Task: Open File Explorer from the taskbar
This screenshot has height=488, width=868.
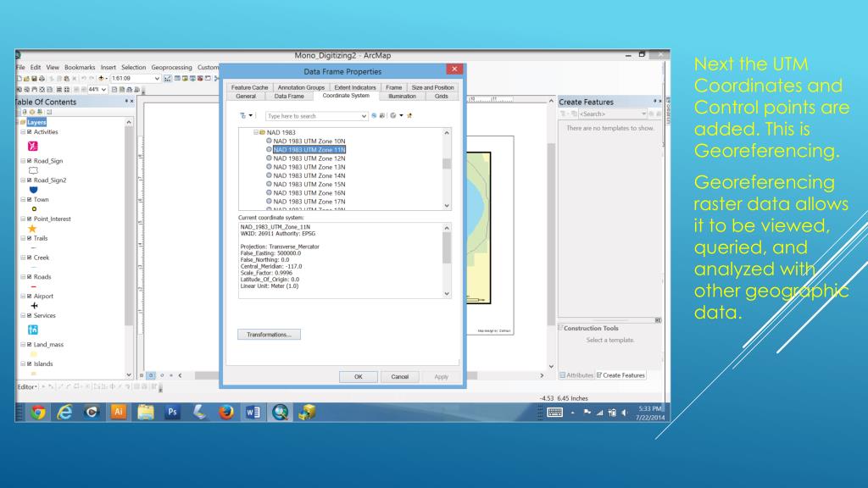Action: [x=146, y=413]
